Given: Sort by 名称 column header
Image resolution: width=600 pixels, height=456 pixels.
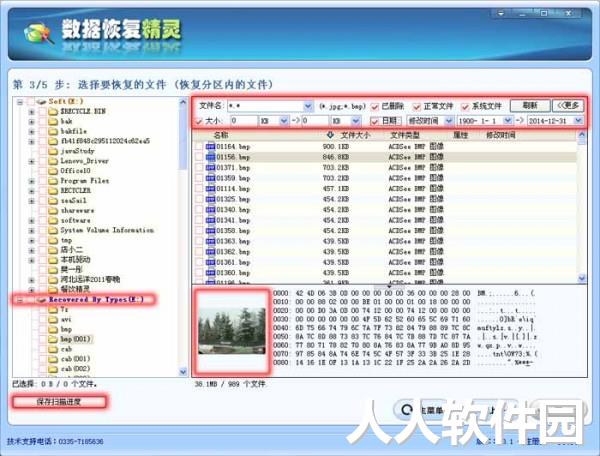Looking at the screenshot, I should pos(221,135).
